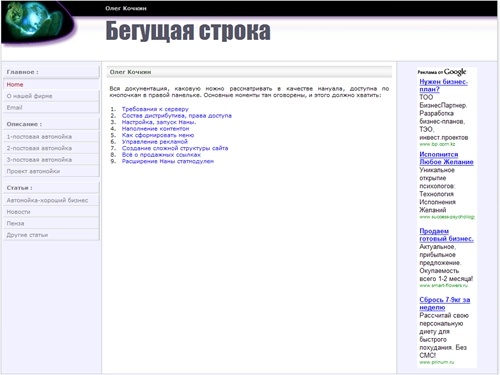Click ad title 'Нужен бизнес-план?'
Image resolution: width=500 pixels, height=375 pixels.
443,85
